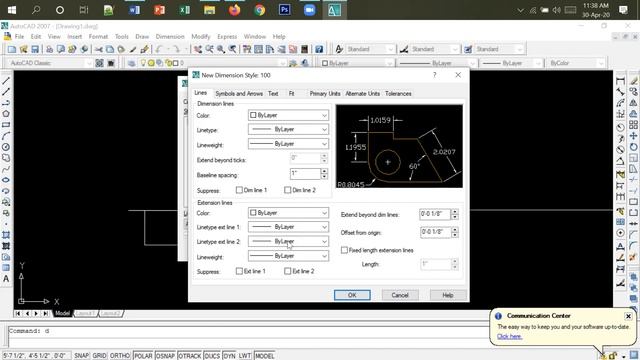
Task: Open the Dimension menu
Action: point(170,37)
